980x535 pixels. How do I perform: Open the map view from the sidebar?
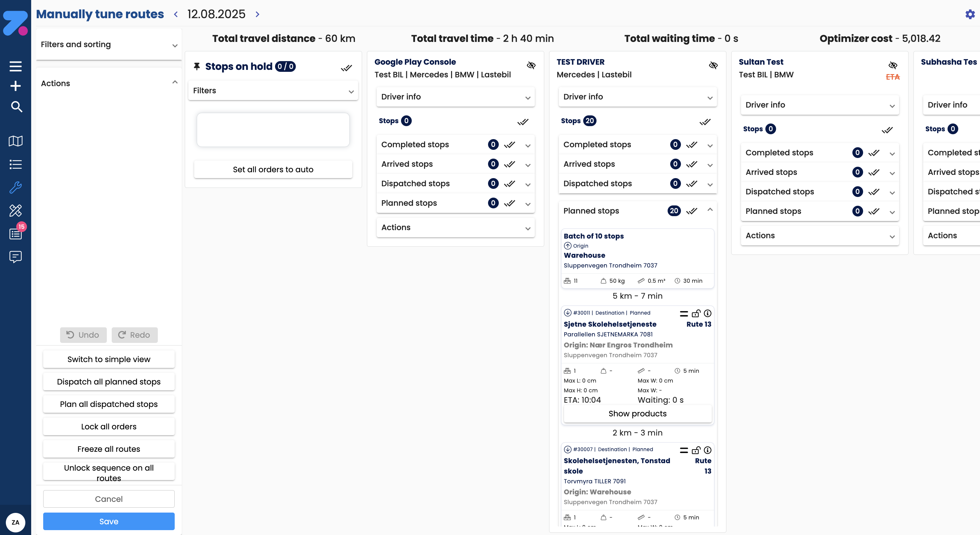pyautogui.click(x=16, y=141)
